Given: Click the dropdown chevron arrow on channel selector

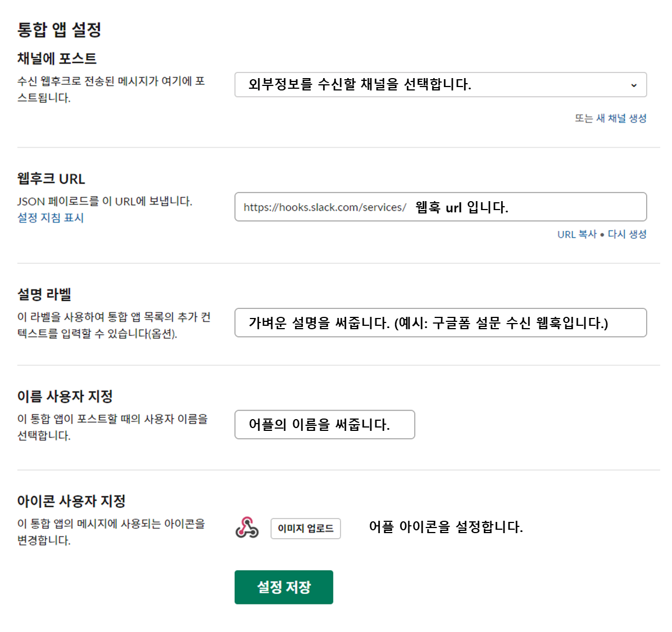Looking at the screenshot, I should 634,84.
